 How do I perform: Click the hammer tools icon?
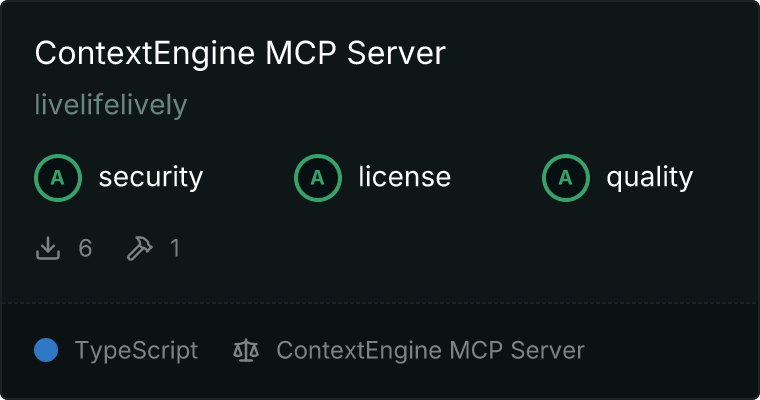click(x=140, y=248)
